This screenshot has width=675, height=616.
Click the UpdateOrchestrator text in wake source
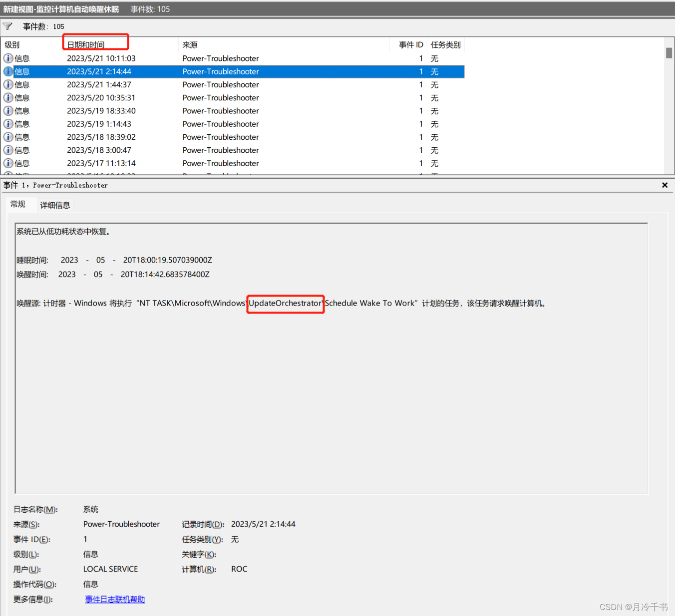click(x=286, y=304)
